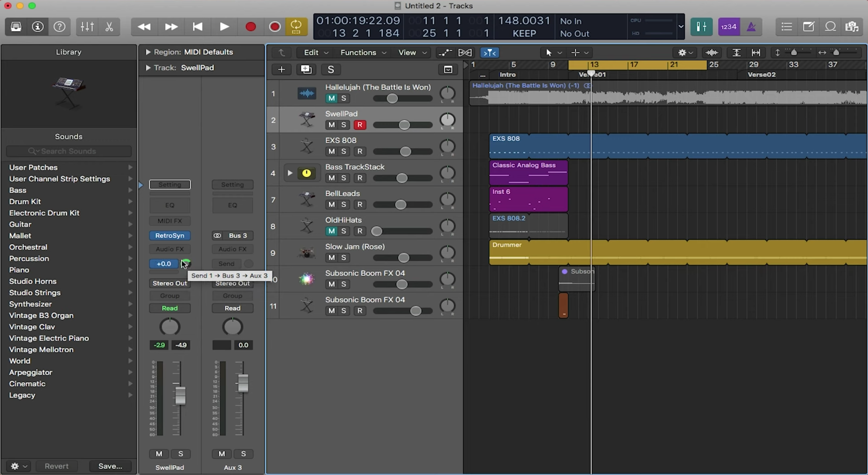This screenshot has width=868, height=475.
Task: Click the solid red Record button
Action: click(x=251, y=26)
